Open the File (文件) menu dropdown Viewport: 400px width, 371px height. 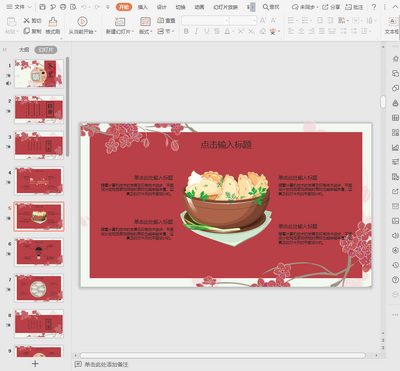[x=19, y=7]
